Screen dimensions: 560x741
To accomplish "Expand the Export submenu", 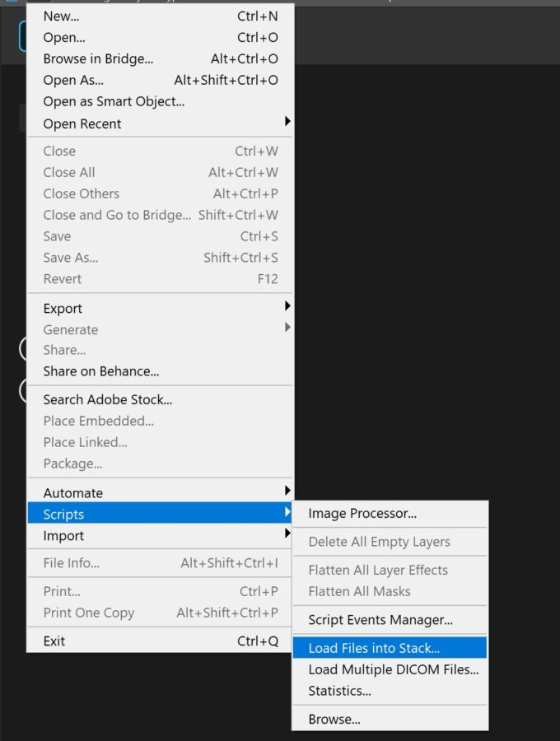I will 161,308.
